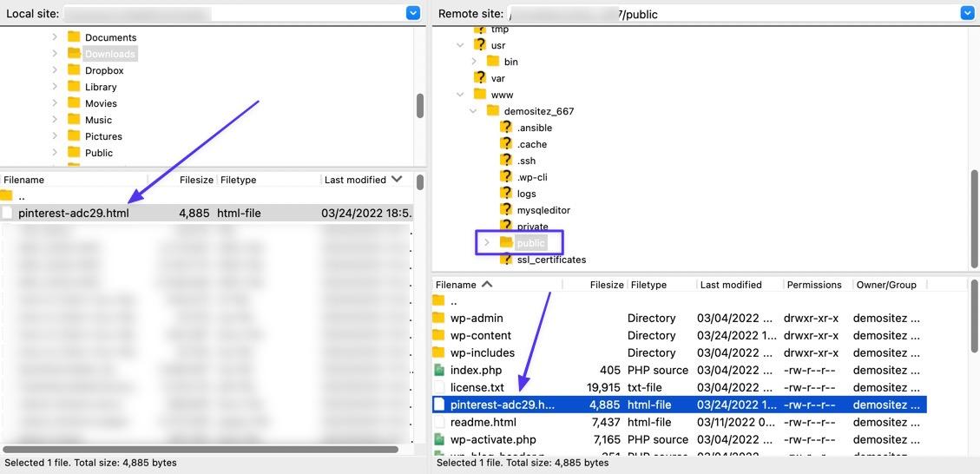
Task: Select pinterest-adc29.html in local file list
Action: [74, 213]
